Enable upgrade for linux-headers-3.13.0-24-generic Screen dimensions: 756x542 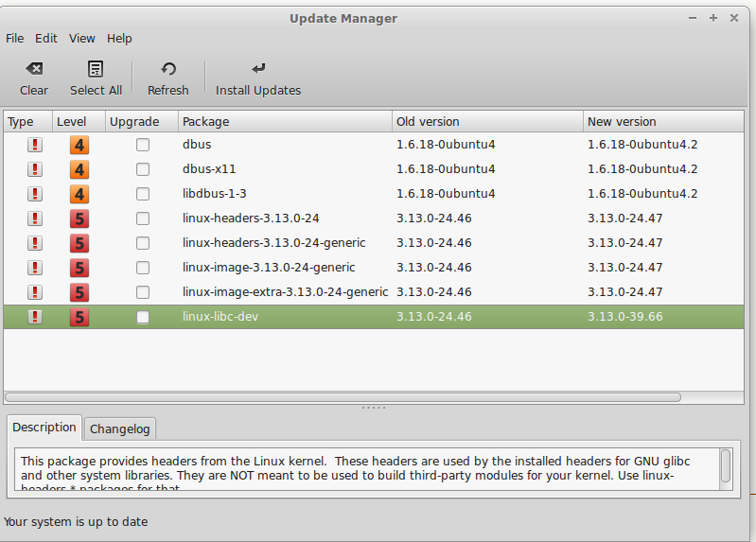click(143, 243)
